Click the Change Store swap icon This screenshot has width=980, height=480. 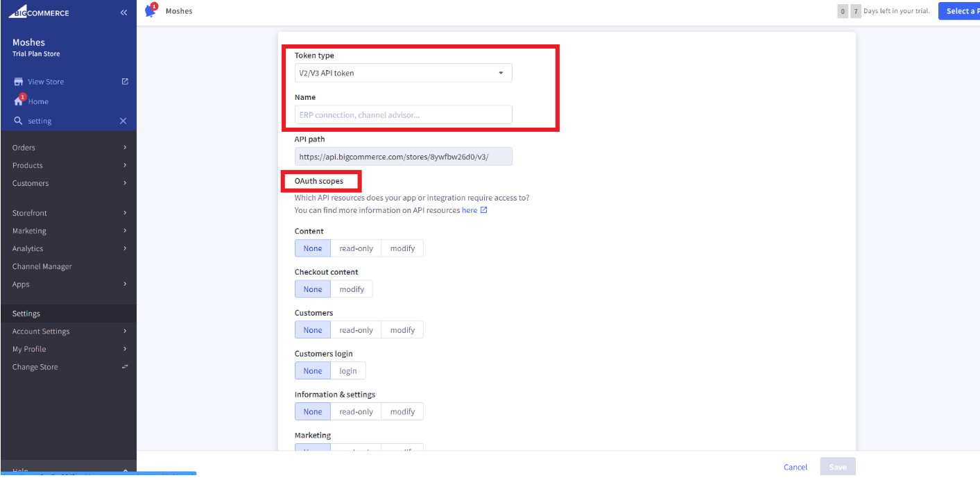coord(125,367)
